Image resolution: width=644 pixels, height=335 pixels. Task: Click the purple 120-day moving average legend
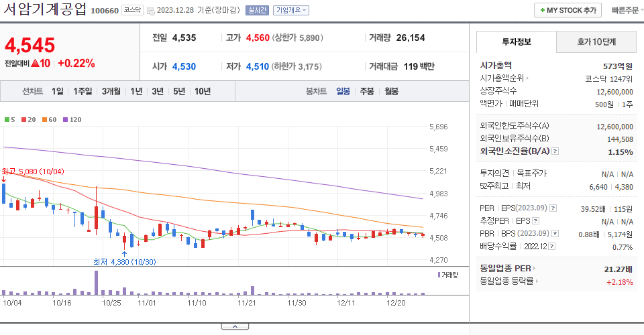point(72,120)
